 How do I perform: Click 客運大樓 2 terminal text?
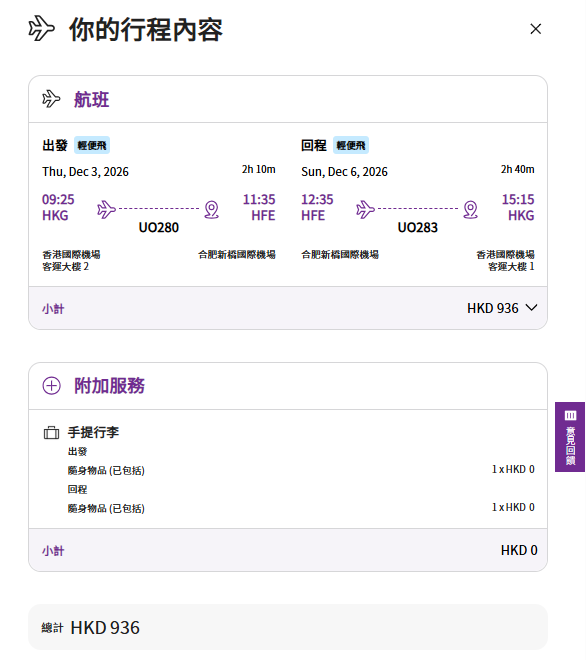(x=66, y=266)
